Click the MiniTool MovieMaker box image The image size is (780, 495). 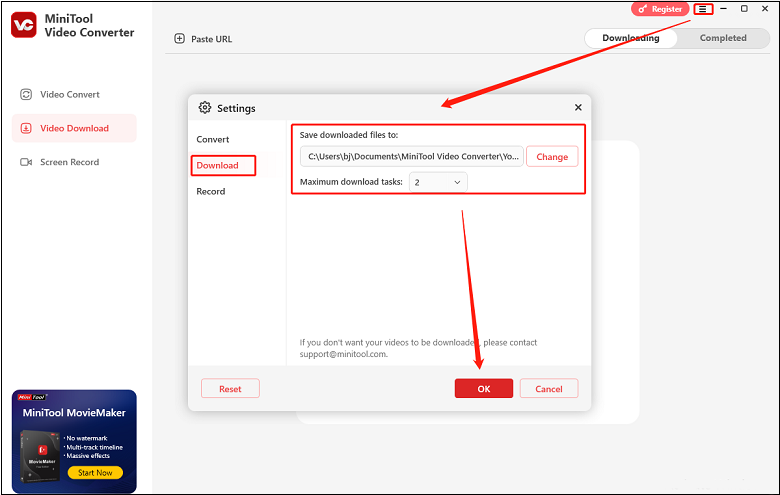click(x=40, y=455)
